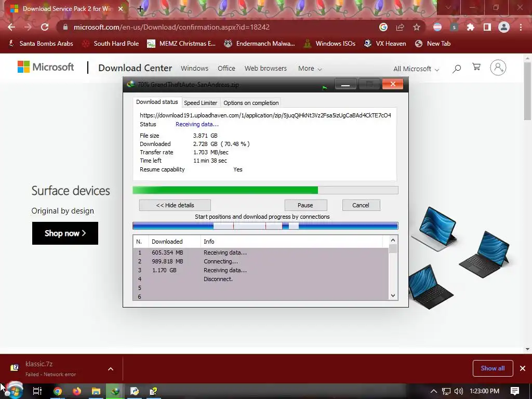Open Task View on taskbar
This screenshot has height=399, width=532.
[37, 391]
